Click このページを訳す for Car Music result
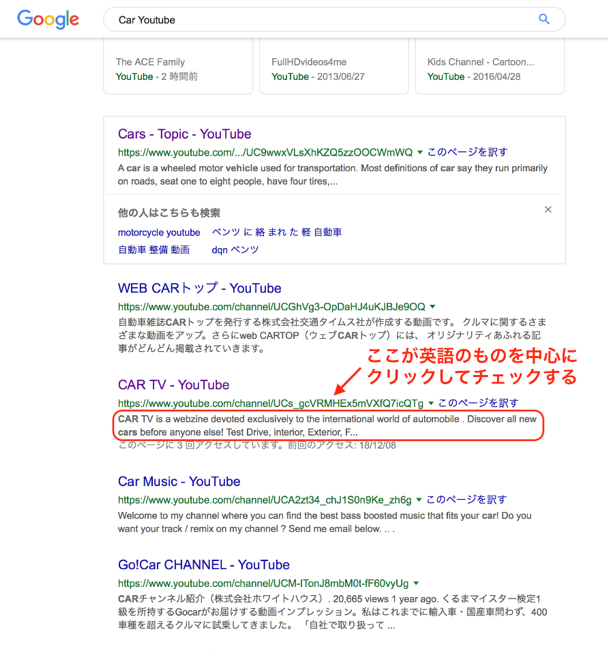The height and width of the screenshot is (656, 608). pyautogui.click(x=466, y=500)
